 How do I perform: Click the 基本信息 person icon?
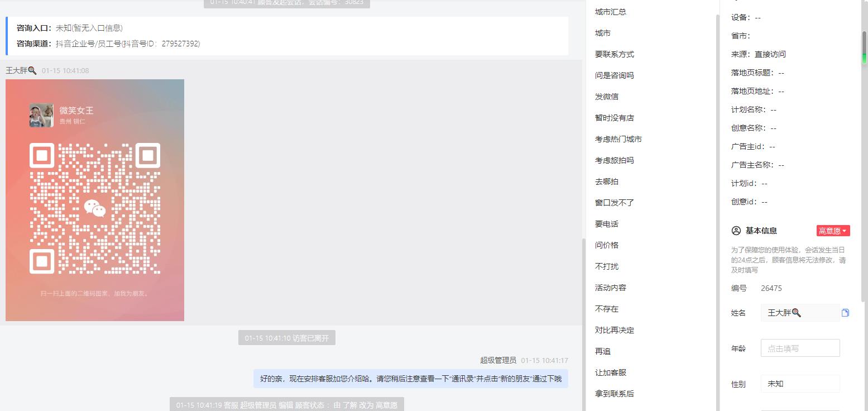tap(736, 231)
